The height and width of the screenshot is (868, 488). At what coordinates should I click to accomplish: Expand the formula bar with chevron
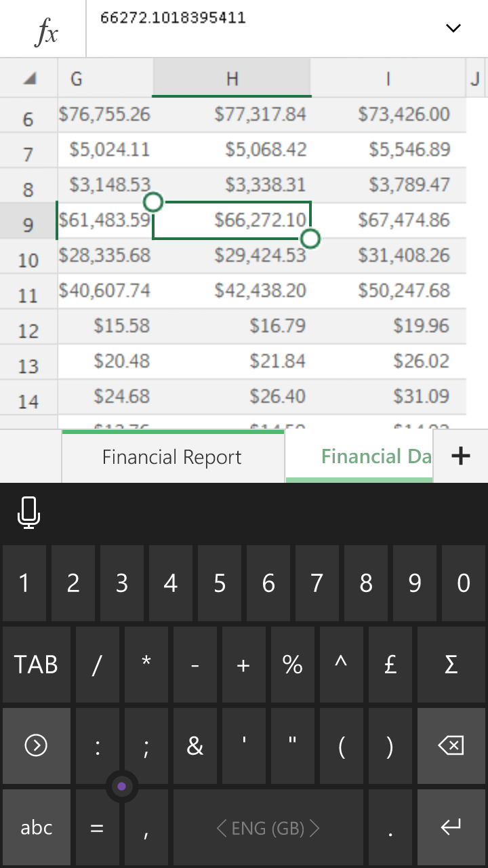click(x=453, y=28)
